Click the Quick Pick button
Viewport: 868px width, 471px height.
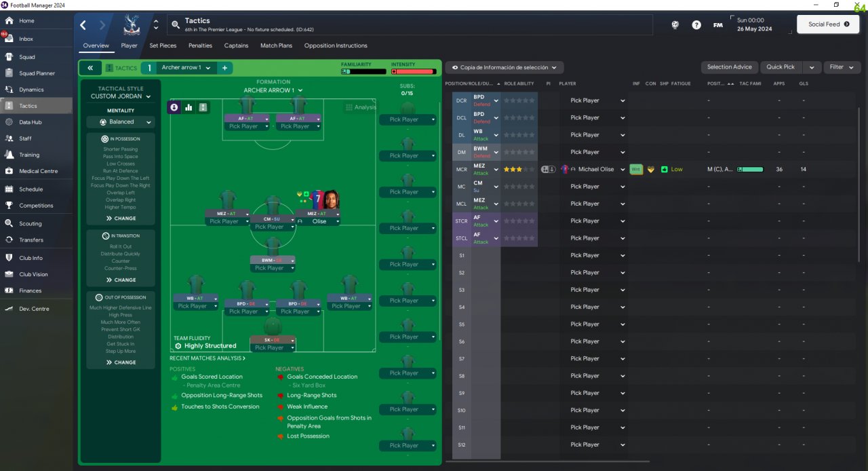click(x=781, y=67)
